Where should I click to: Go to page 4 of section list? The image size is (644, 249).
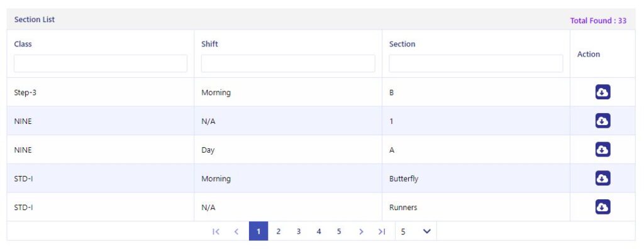click(319, 232)
